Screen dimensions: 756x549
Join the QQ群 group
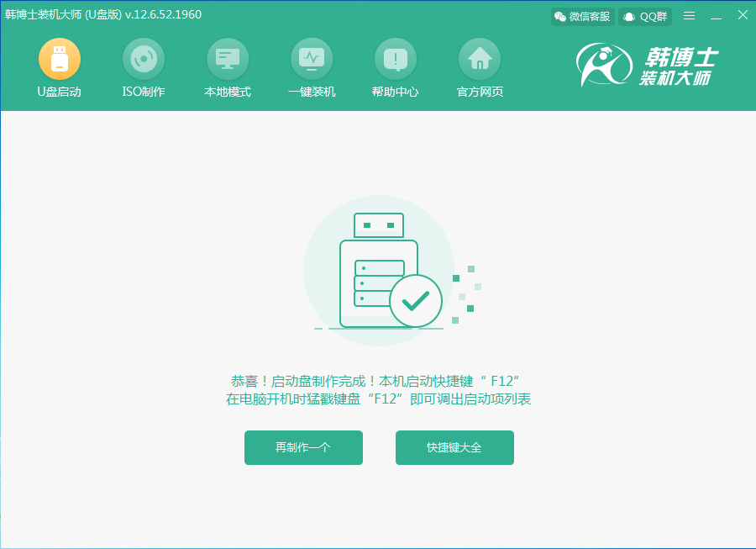coord(645,15)
